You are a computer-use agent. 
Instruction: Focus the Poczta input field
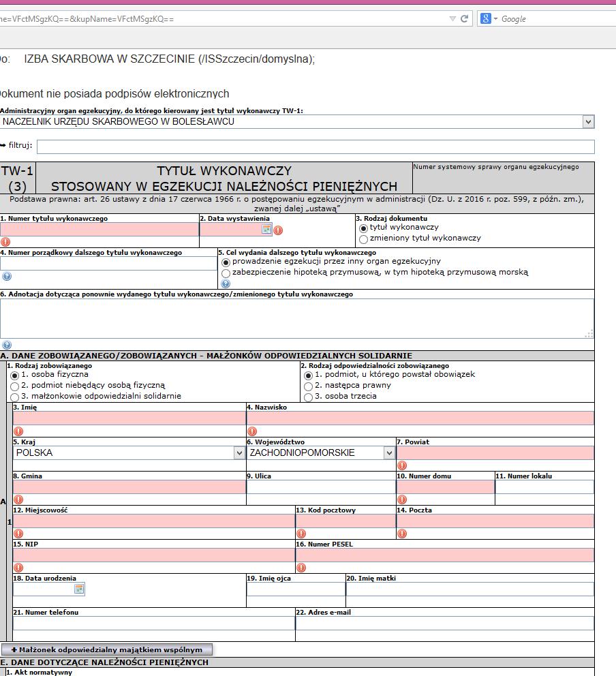tap(495, 521)
